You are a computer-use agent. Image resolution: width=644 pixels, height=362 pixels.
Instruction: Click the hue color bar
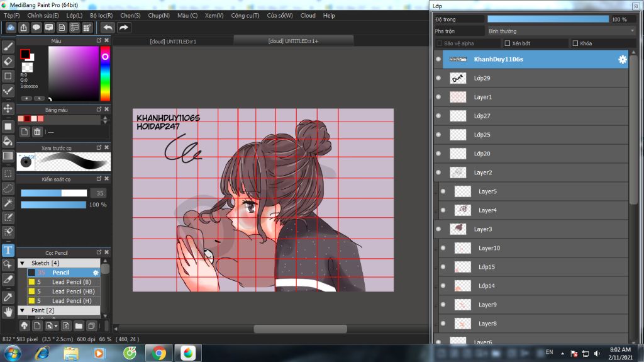coord(105,73)
